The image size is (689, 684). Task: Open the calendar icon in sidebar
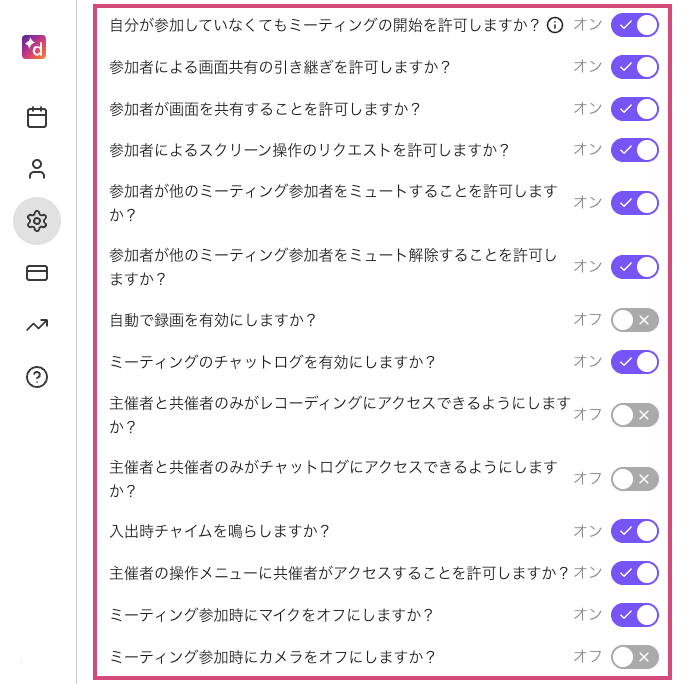point(37,117)
